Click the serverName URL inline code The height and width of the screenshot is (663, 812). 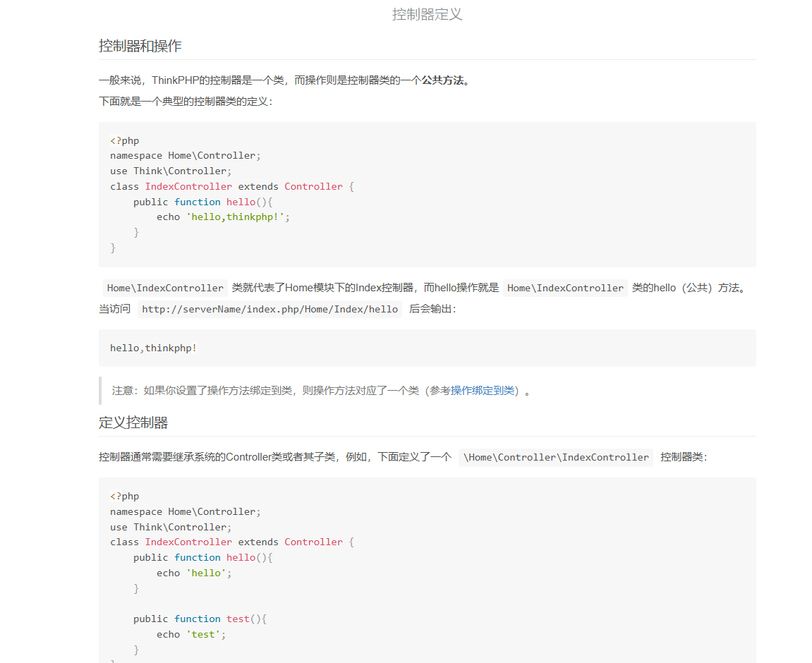click(269, 309)
